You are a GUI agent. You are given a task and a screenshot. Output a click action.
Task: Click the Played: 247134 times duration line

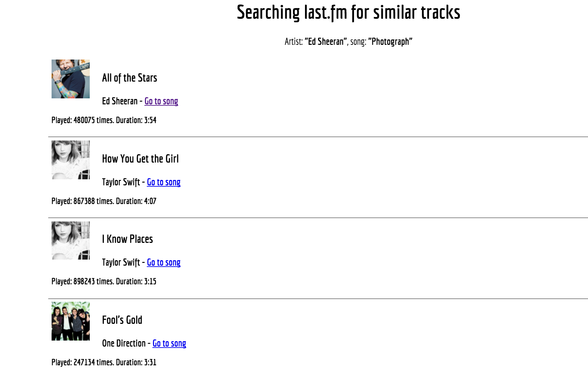coord(104,362)
